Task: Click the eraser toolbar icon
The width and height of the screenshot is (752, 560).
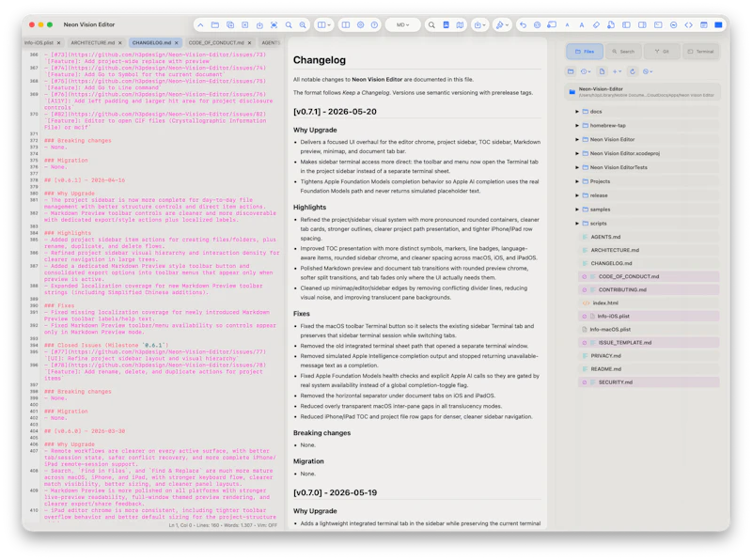Action: [596, 25]
